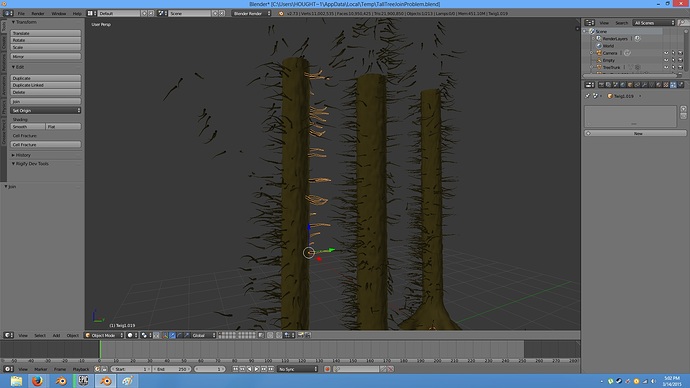Open the No Sync dropdown
690x388 pixels.
click(x=298, y=369)
